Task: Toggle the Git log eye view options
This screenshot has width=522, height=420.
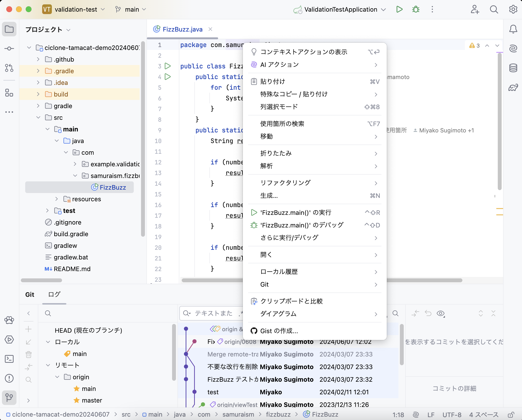Action: click(441, 314)
